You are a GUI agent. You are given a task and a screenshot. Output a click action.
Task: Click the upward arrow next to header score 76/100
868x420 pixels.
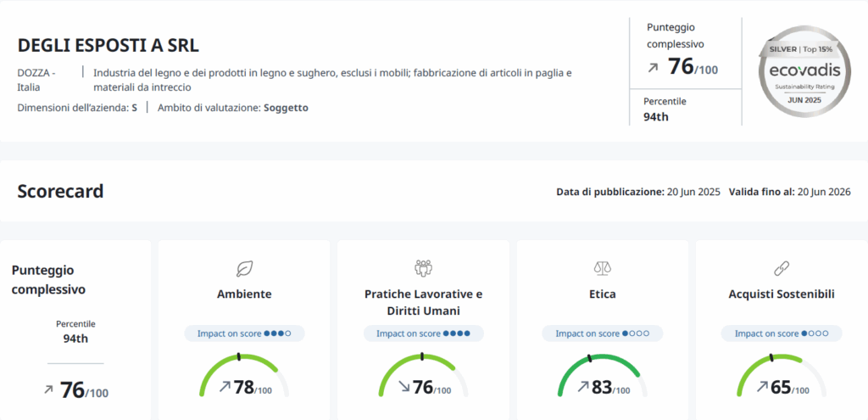pos(654,68)
